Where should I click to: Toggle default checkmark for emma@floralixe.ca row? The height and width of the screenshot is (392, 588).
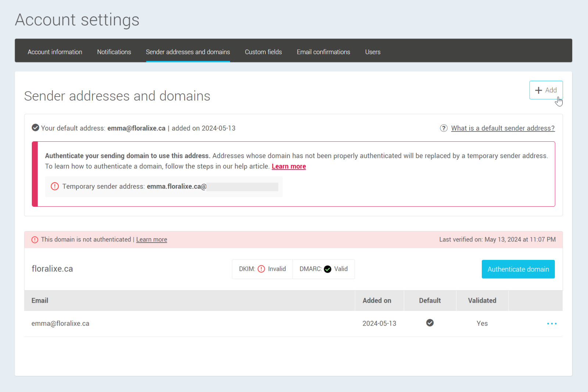pyautogui.click(x=430, y=323)
